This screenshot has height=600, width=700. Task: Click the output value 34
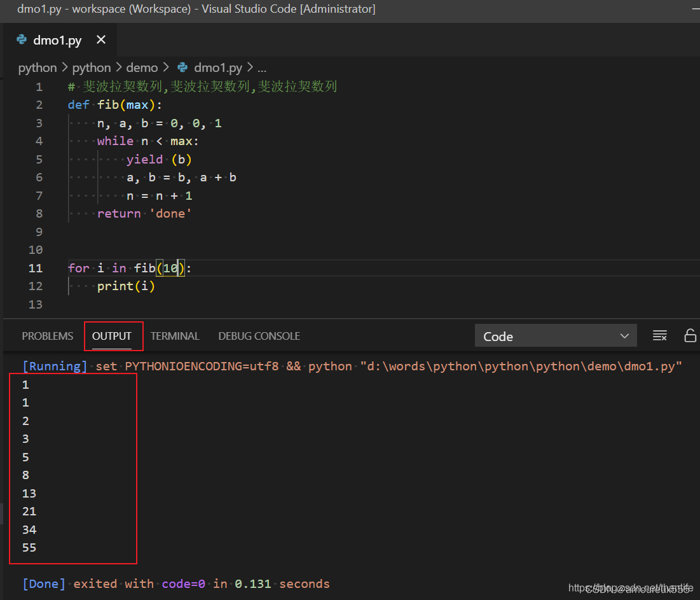tap(29, 530)
